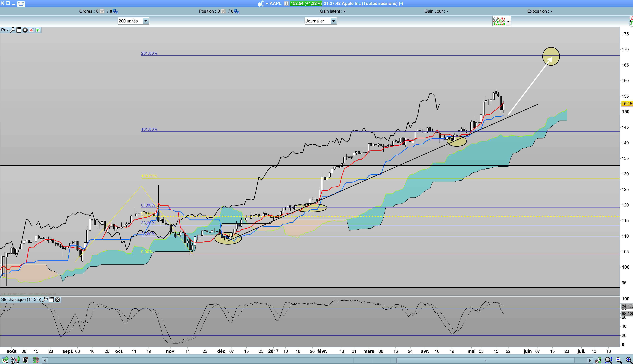Click the auto-fit zoom magnifier with arrows
The image size is (633, 364).
609,360
